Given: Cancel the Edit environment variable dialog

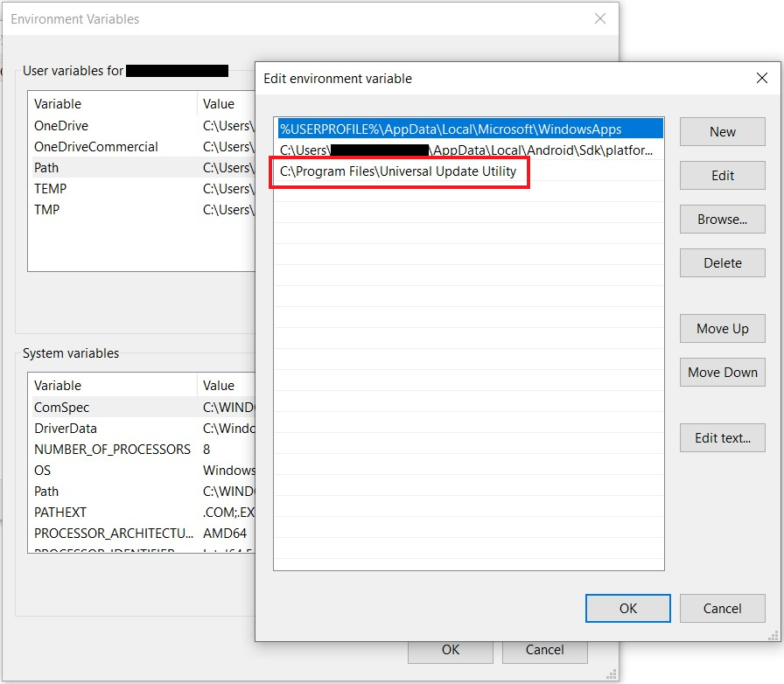Looking at the screenshot, I should click(x=722, y=608).
